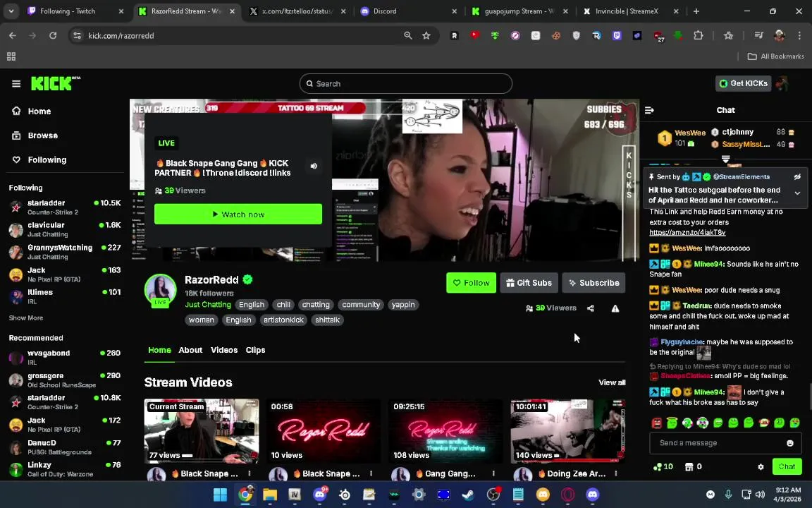Collapse the chat panel with arrow icon

click(x=649, y=110)
